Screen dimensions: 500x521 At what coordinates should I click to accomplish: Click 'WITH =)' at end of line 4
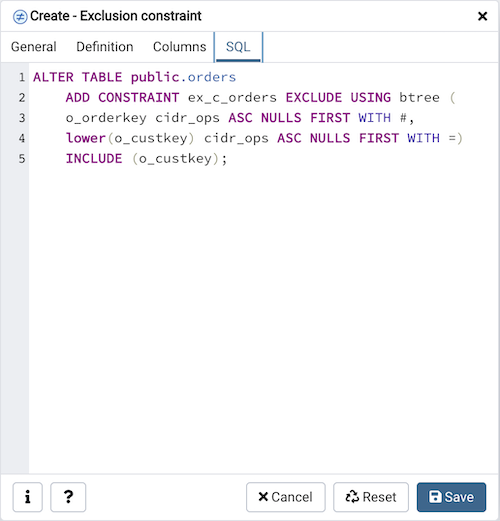click(x=435, y=138)
